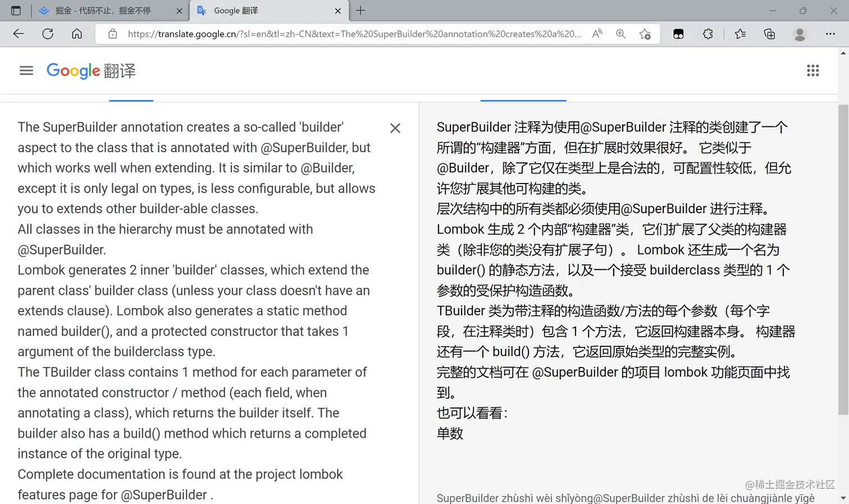This screenshot has height=504, width=849.
Task: Close the 掘金 browser tab
Action: pos(179,11)
